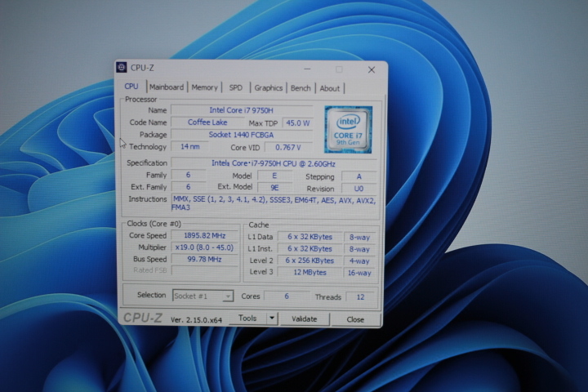Click the Tools button
Screen dimensions: 588x392
point(248,318)
